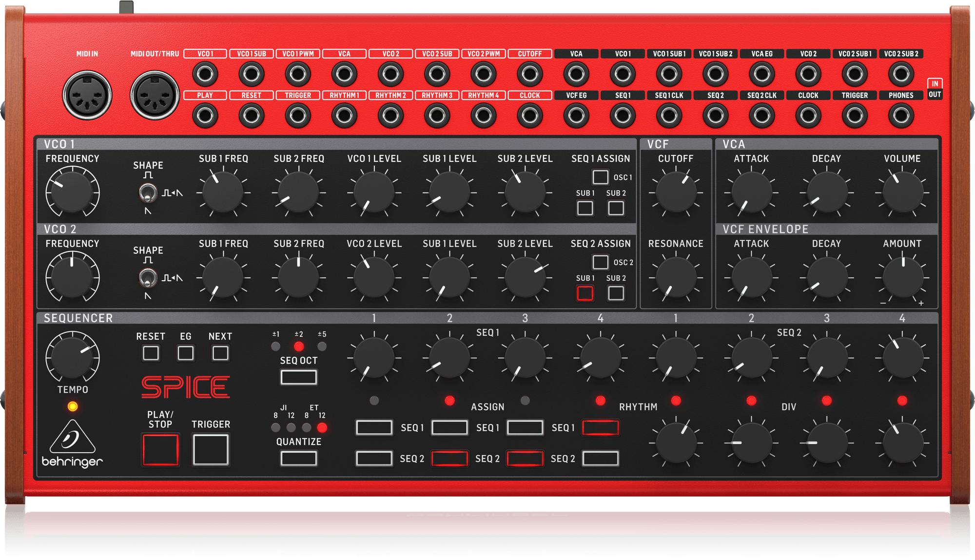Screen dimensions: 975x560
Task: Click the red CLOCK input jack
Action: pos(529,116)
